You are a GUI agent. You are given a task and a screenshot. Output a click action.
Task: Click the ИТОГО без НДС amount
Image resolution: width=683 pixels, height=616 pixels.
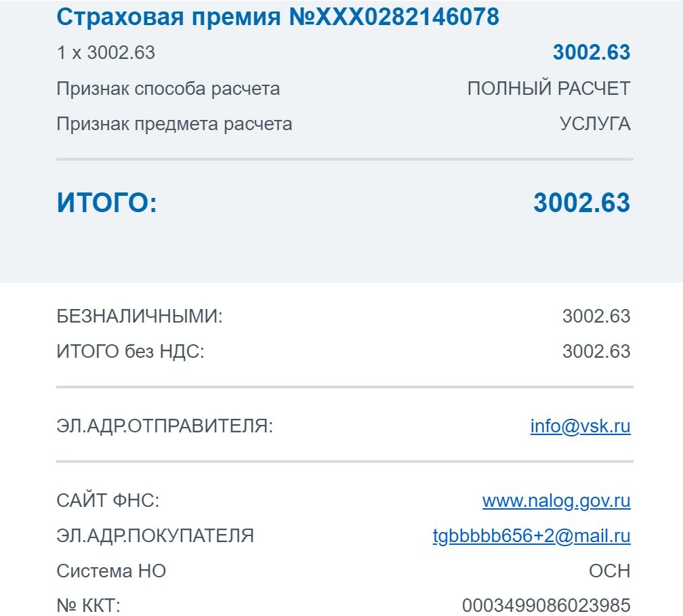coord(596,352)
